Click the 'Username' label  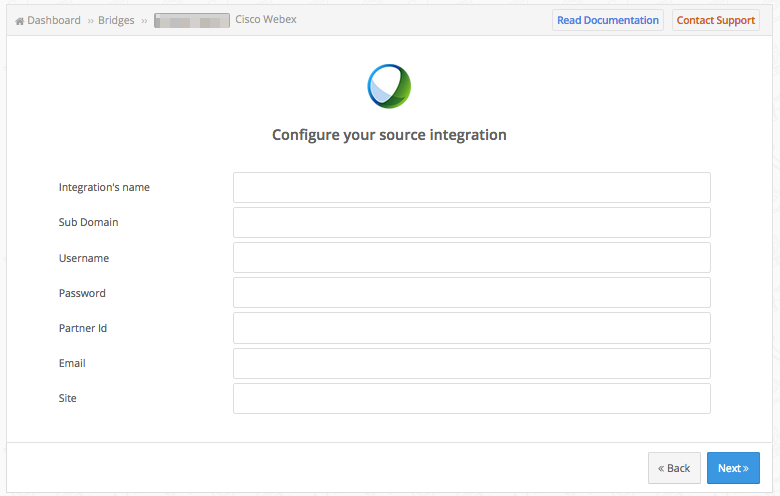click(x=84, y=258)
